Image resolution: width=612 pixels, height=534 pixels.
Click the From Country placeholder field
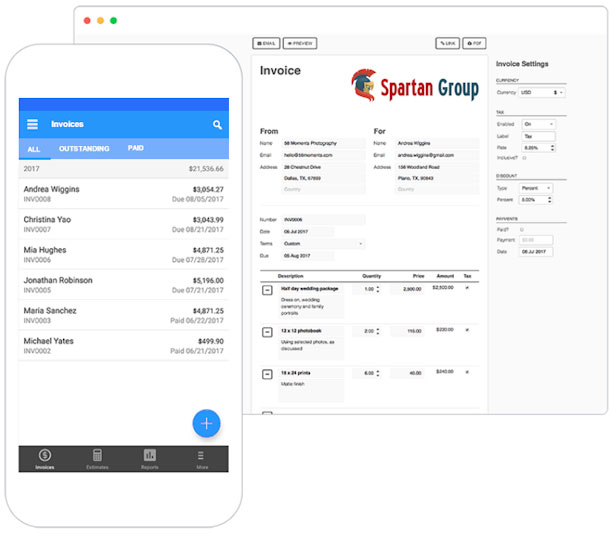(324, 189)
